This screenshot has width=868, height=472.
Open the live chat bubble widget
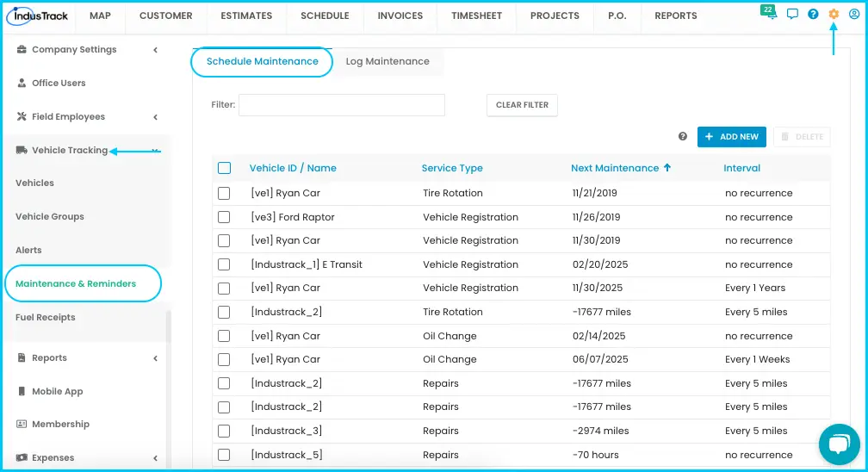tap(840, 444)
